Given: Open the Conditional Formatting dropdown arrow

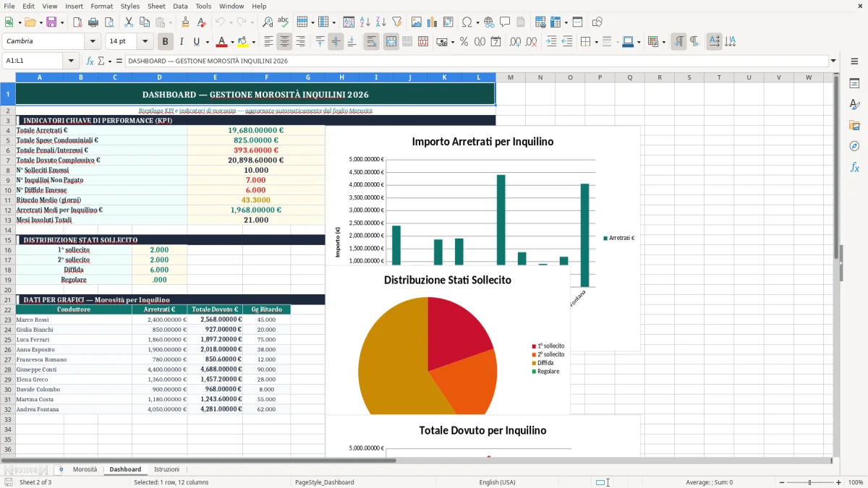Looking at the screenshot, I should click(663, 42).
